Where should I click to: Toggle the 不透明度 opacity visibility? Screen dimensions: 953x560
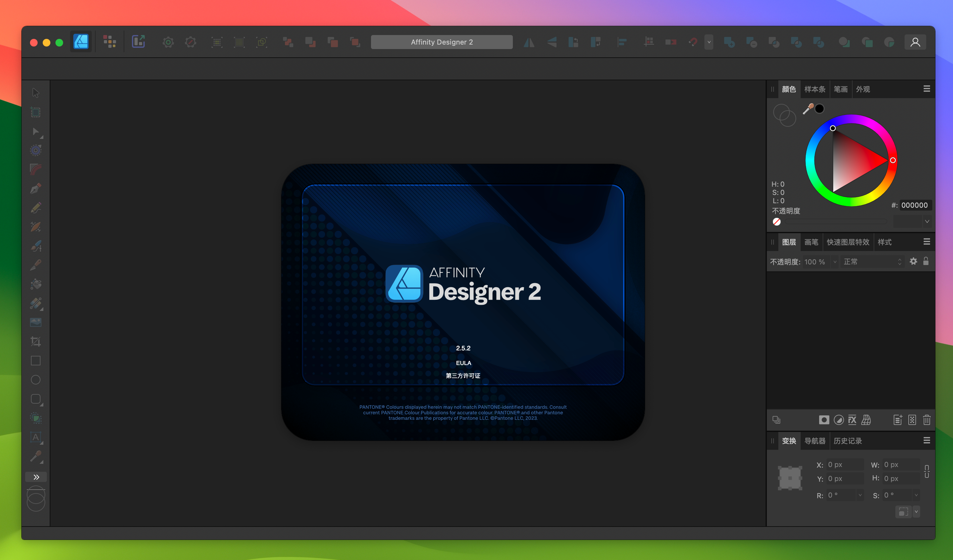coord(775,221)
